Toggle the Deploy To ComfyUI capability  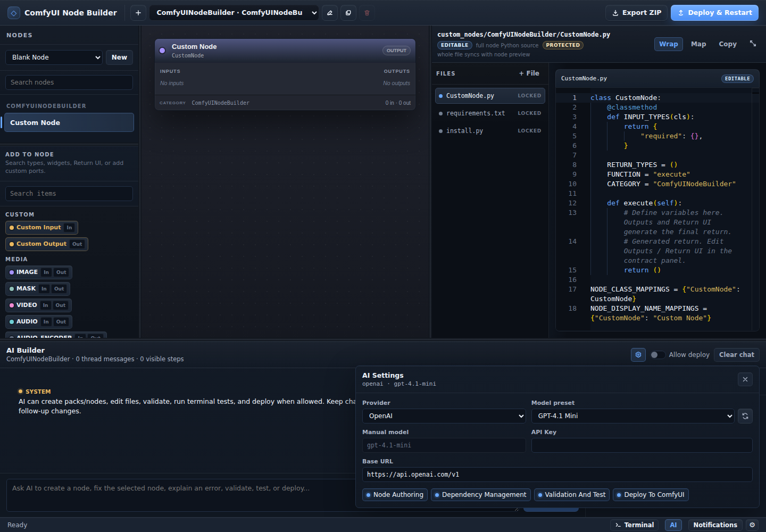(x=651, y=495)
